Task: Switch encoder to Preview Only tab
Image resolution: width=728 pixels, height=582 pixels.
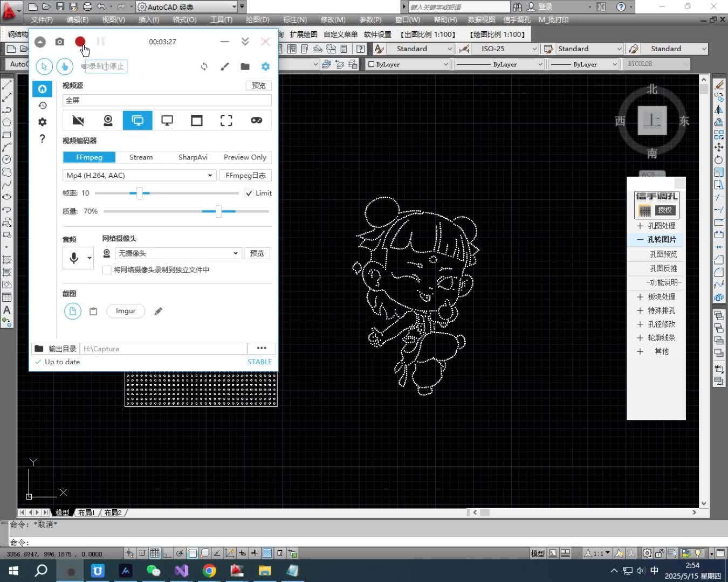Action: (x=245, y=157)
